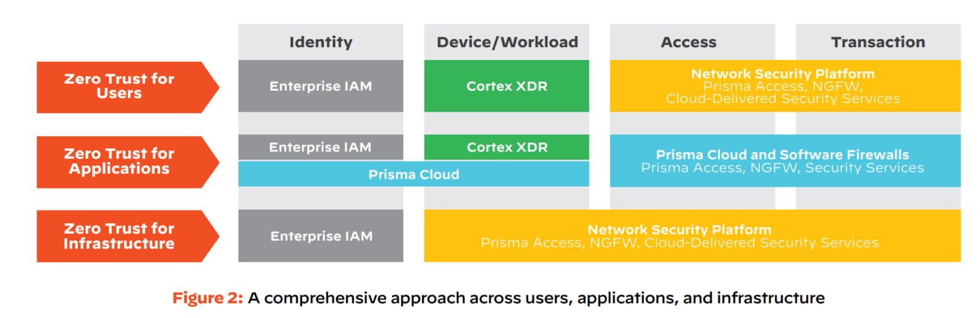Click "Cortex XDR" in the Applications row
The height and width of the screenshot is (318, 980).
[507, 147]
